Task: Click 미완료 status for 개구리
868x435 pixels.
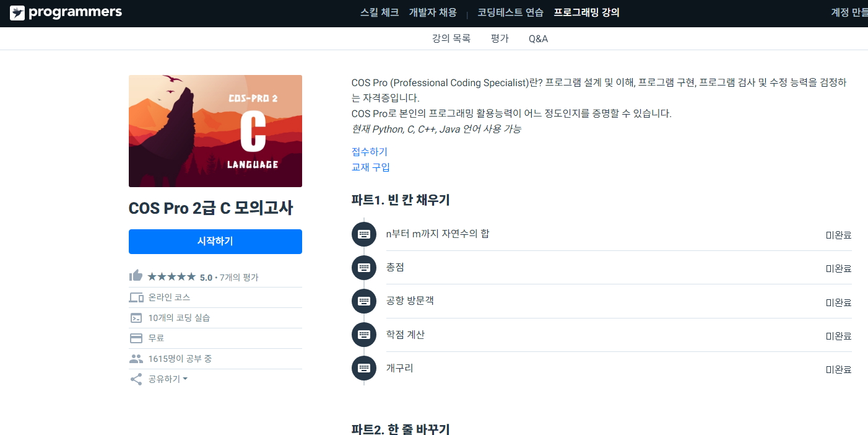Action: (x=839, y=369)
